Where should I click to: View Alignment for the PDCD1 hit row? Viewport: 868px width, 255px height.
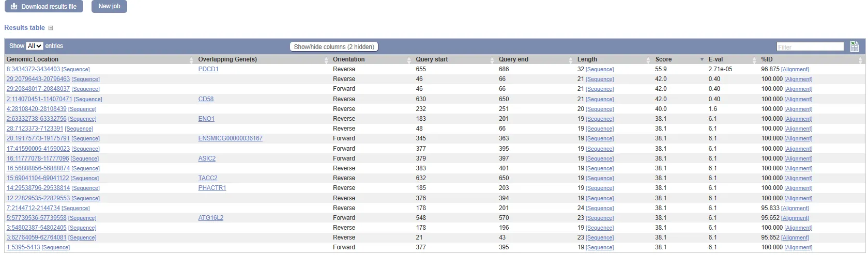pyautogui.click(x=795, y=69)
